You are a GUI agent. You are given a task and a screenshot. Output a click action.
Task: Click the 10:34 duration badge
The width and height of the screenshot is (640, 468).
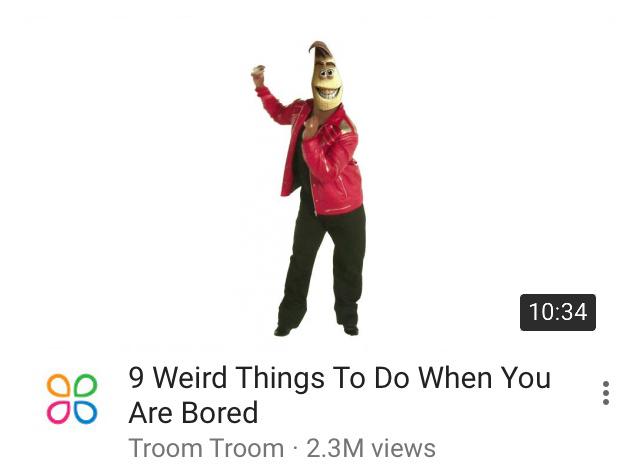point(558,312)
